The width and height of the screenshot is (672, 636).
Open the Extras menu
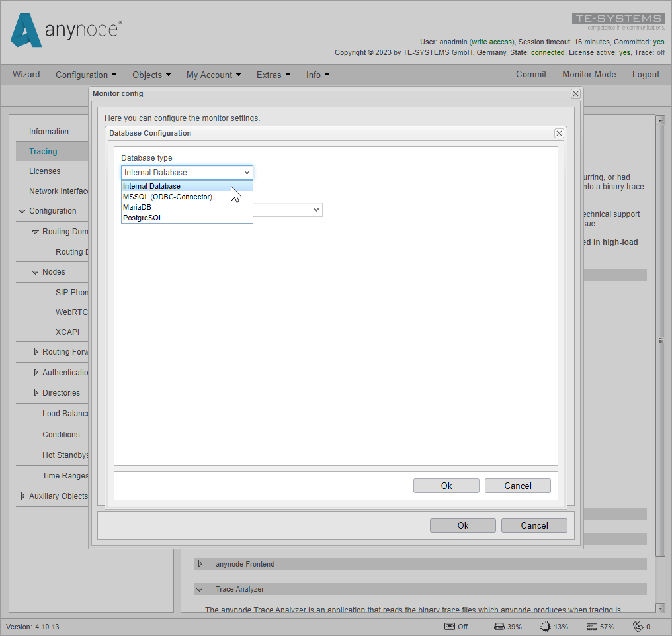pos(273,75)
